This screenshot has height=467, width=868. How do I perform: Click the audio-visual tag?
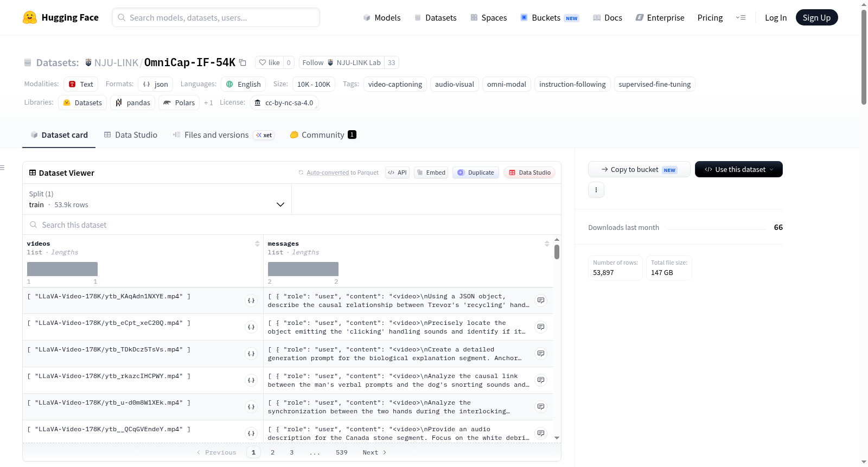(x=455, y=84)
